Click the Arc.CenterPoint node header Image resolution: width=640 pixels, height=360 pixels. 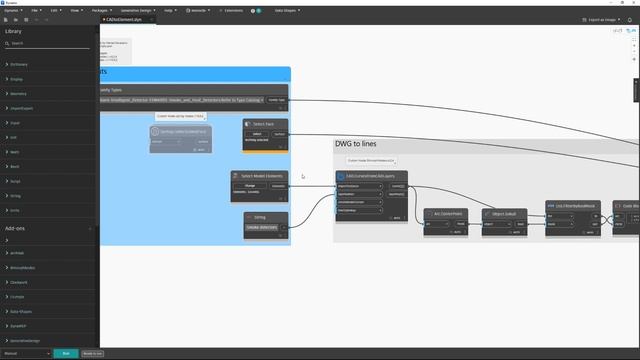[446, 214]
